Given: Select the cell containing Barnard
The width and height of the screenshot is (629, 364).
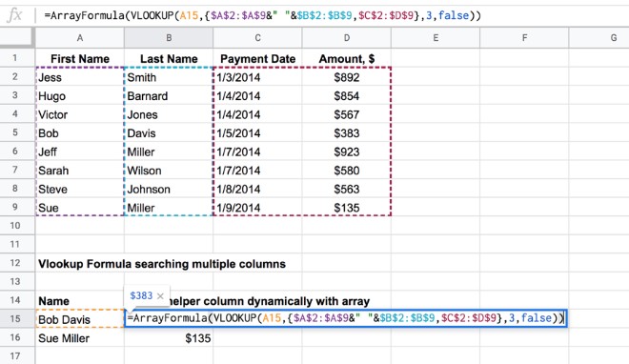Looking at the screenshot, I should click(x=169, y=96).
